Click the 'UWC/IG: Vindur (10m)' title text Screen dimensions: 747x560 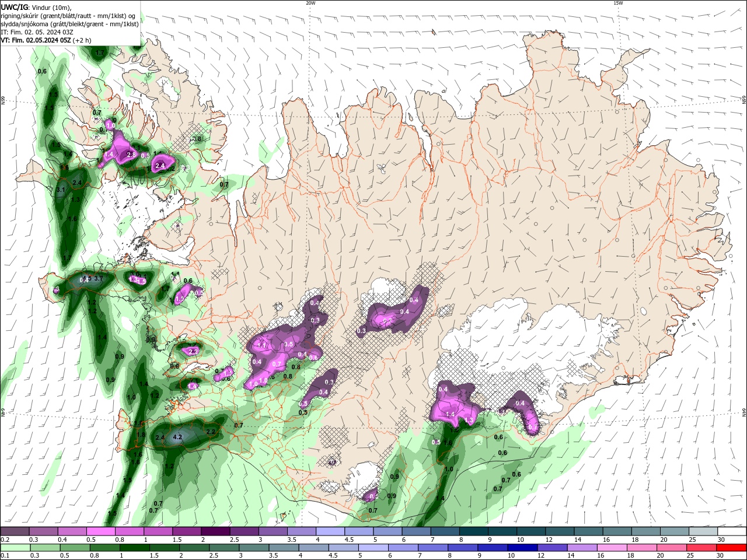[x=36, y=7]
